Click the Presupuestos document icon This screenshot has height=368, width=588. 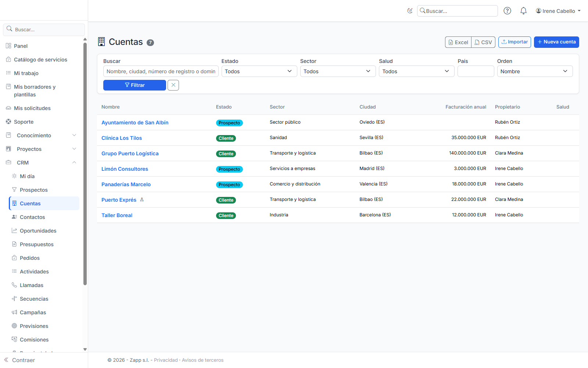tap(14, 244)
